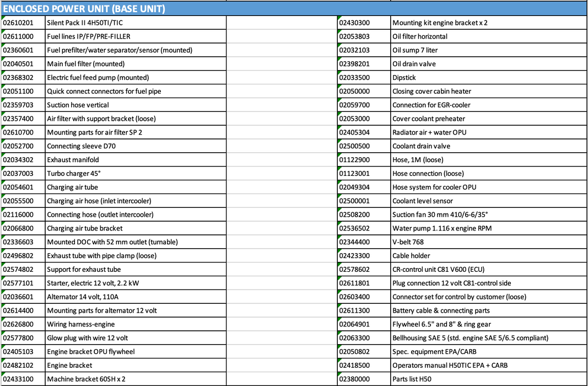588x386 pixels.
Task: Select part number 02430300 cell
Action: pos(363,23)
